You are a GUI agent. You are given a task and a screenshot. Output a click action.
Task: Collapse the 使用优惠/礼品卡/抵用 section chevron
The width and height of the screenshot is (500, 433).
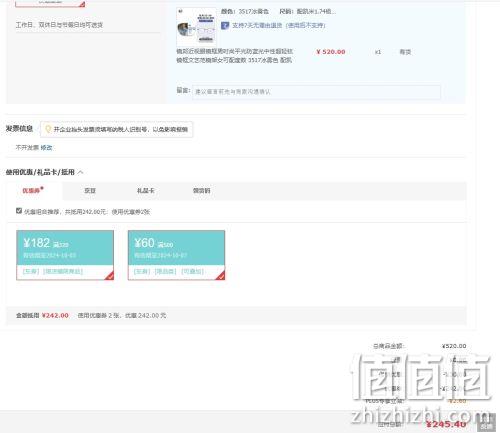[x=80, y=172]
